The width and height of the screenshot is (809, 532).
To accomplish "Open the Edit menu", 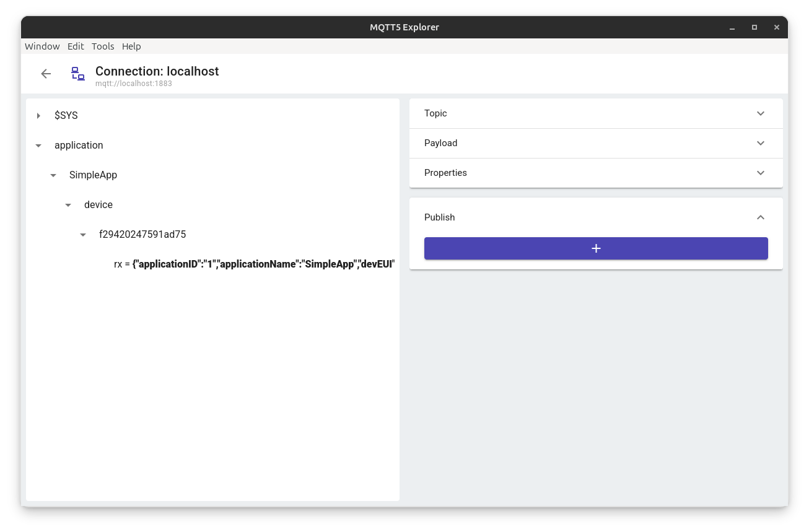I will click(76, 46).
